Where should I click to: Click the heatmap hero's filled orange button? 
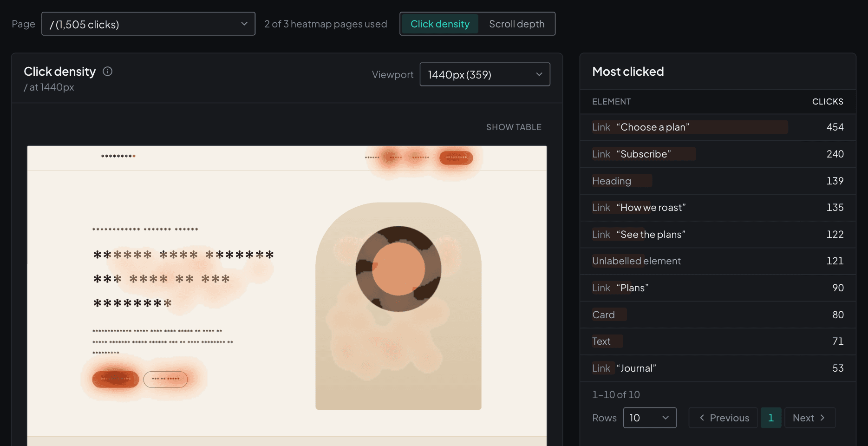click(x=116, y=379)
